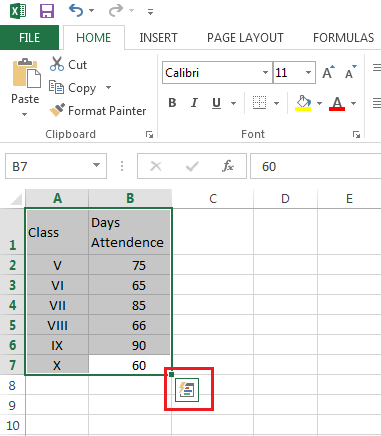Open the Quick Analysis button
The height and width of the screenshot is (436, 381).
point(187,390)
